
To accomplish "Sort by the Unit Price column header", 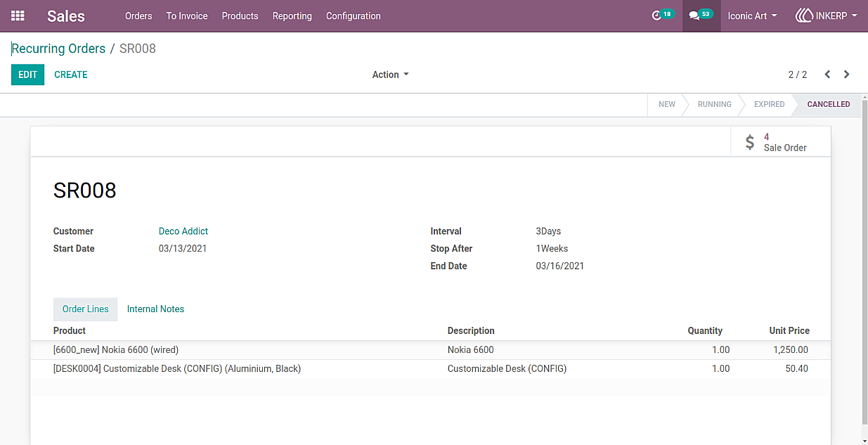I will 789,330.
